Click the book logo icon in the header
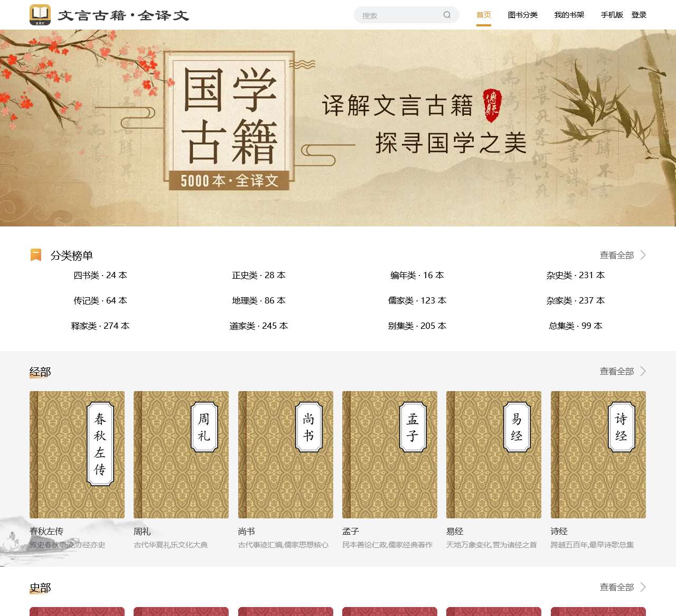The width and height of the screenshot is (676, 616). 40,15
